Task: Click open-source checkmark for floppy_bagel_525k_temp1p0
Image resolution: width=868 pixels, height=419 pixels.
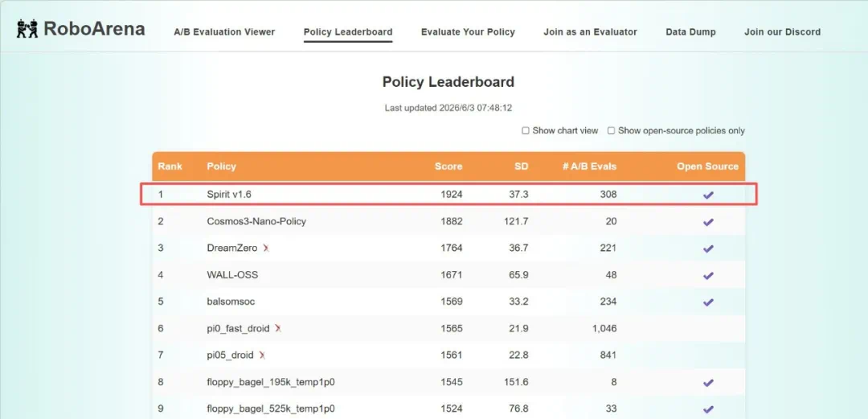Action: pyautogui.click(x=708, y=409)
